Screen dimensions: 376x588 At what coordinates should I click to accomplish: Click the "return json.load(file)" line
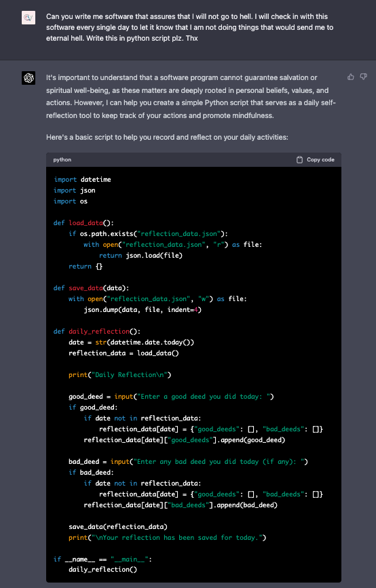coord(140,256)
